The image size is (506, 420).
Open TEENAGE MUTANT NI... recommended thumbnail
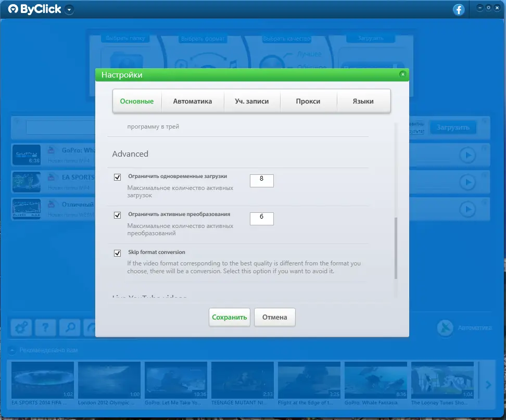(243, 380)
